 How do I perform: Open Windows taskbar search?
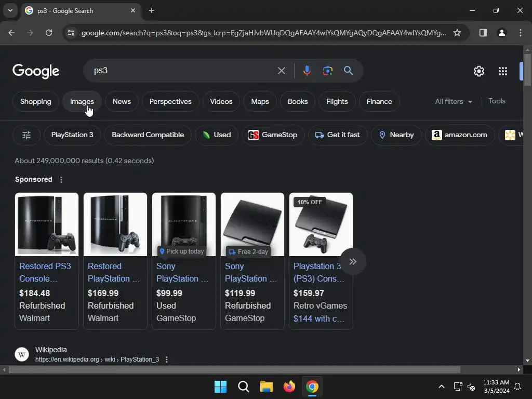click(244, 387)
